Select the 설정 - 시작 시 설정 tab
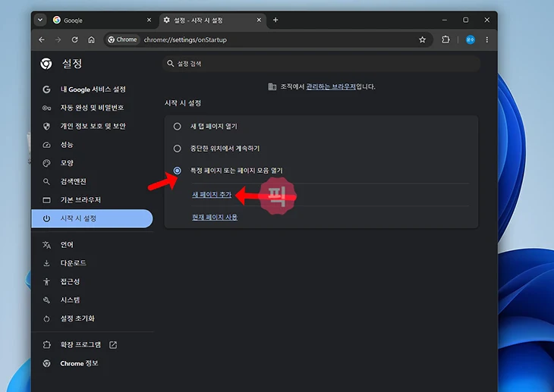554x392 pixels. (x=213, y=20)
